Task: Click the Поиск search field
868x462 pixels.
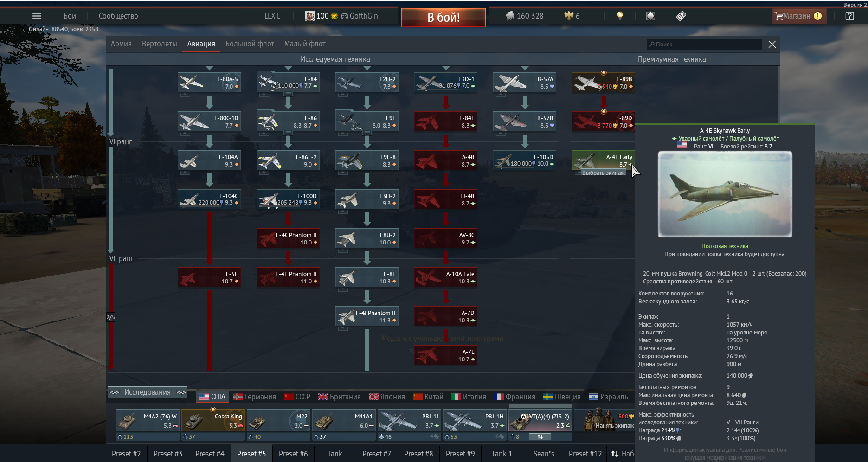Action: click(x=704, y=45)
